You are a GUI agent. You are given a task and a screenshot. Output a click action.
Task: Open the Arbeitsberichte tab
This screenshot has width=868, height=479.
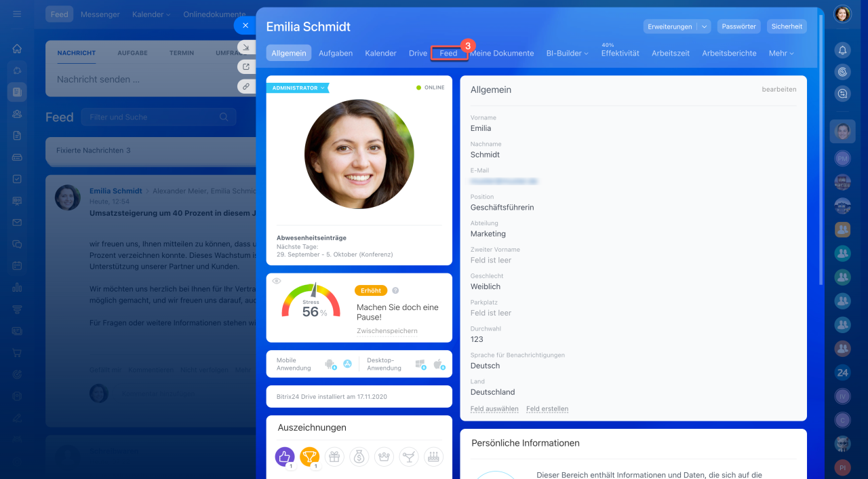click(729, 53)
